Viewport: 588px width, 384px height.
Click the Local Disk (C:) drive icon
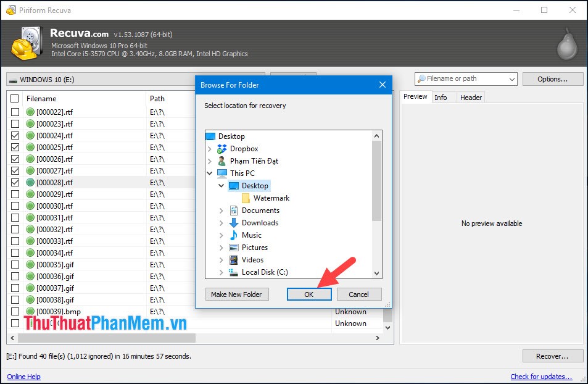coord(234,272)
